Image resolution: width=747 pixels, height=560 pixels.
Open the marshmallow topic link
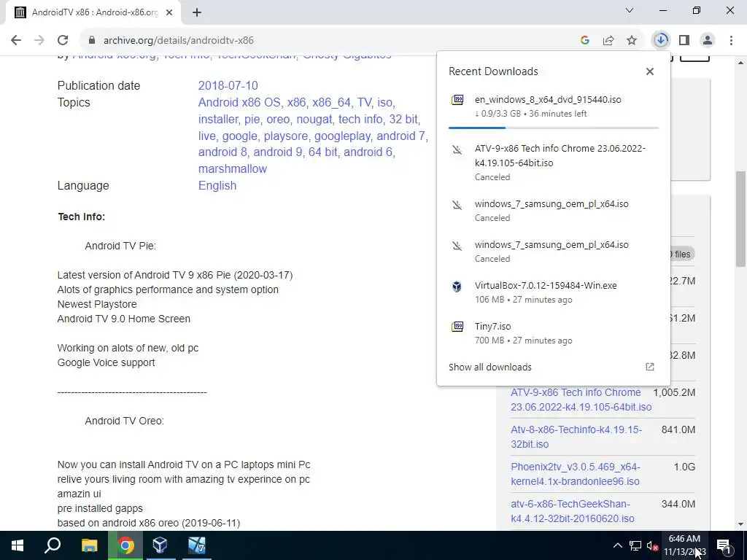(x=233, y=168)
